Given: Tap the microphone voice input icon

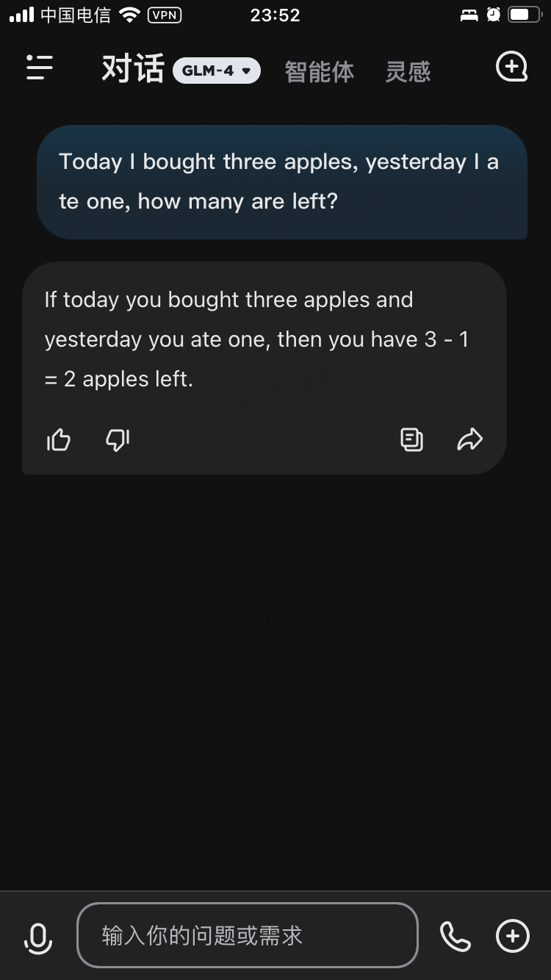Looking at the screenshot, I should point(38,937).
